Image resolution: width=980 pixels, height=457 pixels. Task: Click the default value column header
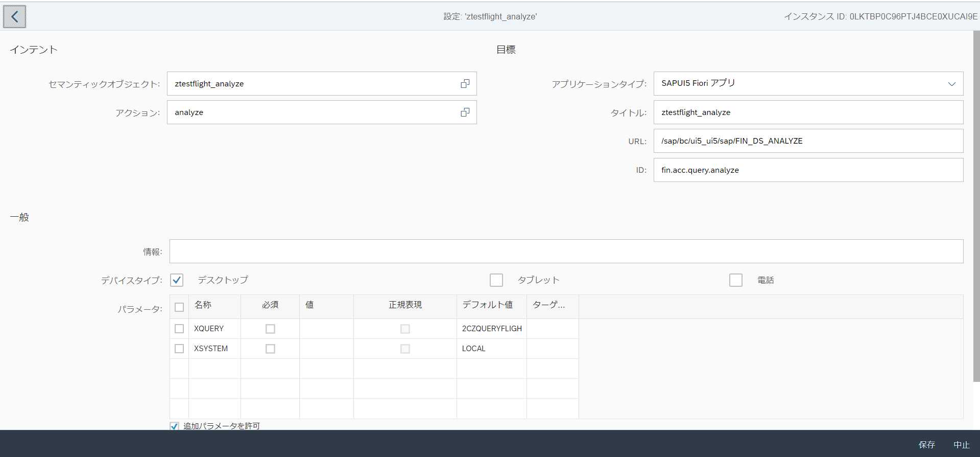pyautogui.click(x=487, y=305)
